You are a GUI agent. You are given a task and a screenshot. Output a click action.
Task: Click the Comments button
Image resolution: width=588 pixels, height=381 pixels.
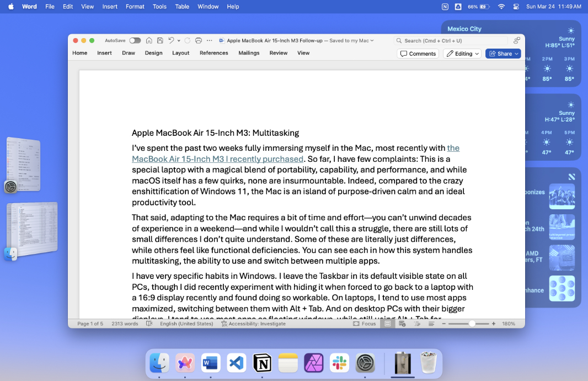418,54
